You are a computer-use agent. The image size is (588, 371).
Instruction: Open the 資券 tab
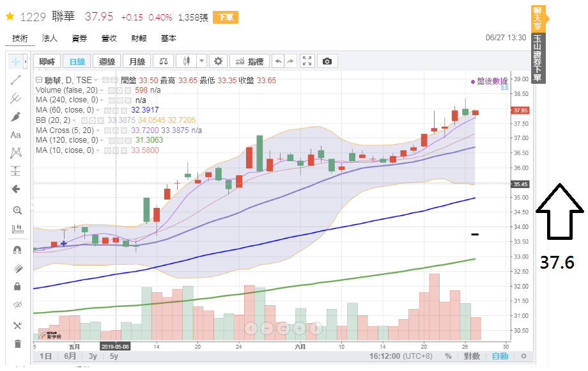point(79,38)
